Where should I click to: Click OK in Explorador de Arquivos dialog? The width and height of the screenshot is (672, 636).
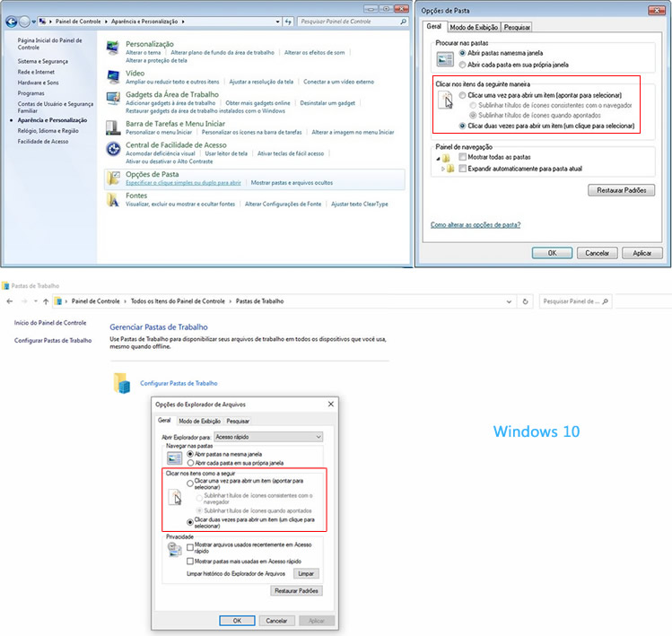237,621
